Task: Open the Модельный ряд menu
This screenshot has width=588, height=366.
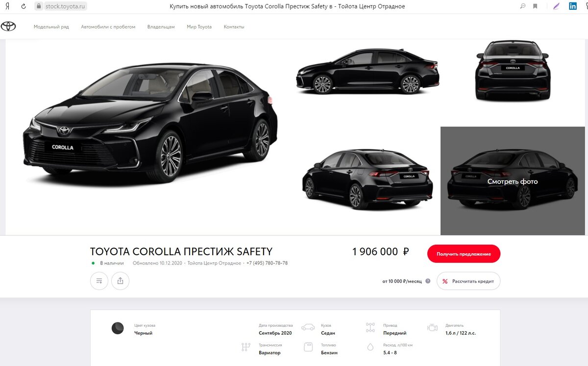Action: click(x=51, y=27)
